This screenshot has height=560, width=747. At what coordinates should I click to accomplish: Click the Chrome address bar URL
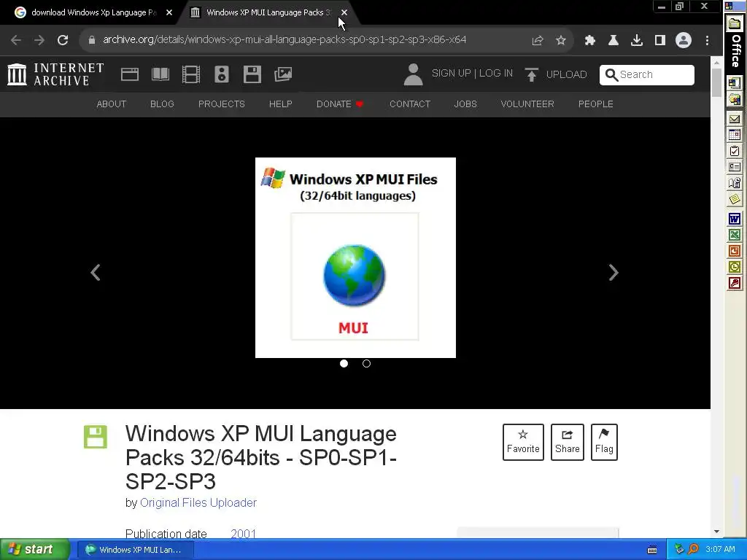(x=285, y=40)
